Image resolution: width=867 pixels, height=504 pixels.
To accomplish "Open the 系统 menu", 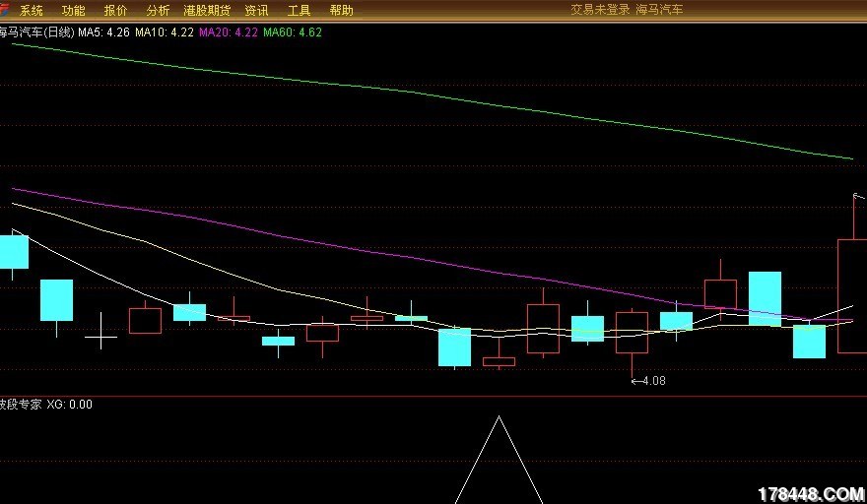I will click(32, 10).
